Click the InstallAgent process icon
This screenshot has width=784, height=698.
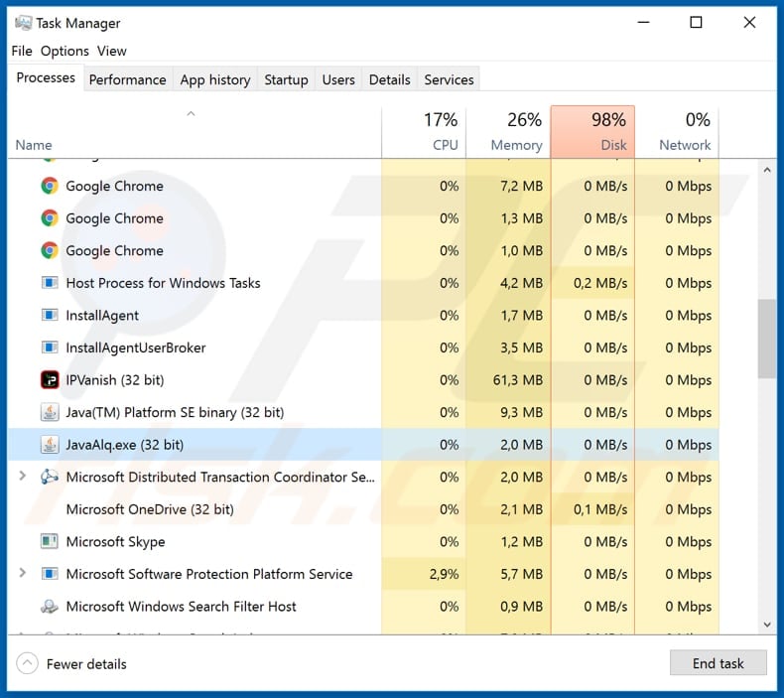coord(50,315)
